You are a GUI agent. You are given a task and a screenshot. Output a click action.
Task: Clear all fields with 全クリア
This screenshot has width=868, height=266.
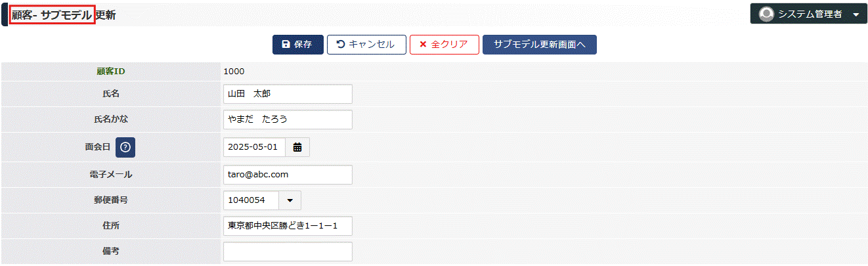[445, 45]
